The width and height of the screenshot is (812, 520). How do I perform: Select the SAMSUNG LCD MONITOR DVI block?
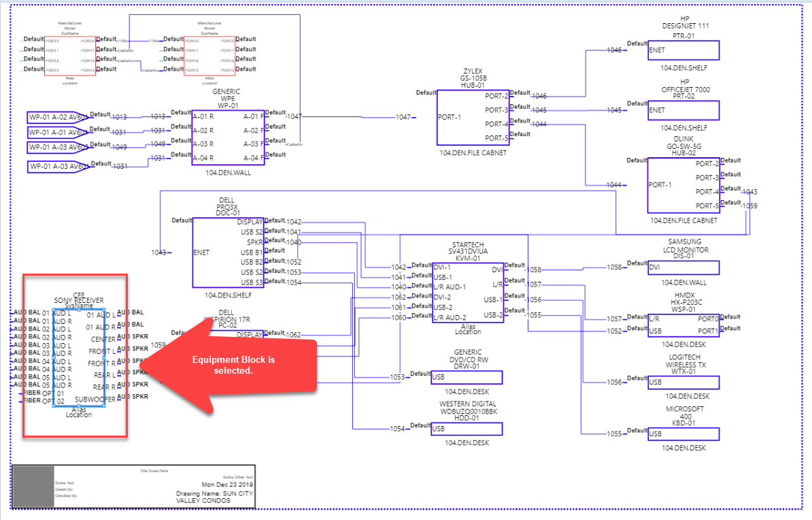[x=683, y=267]
